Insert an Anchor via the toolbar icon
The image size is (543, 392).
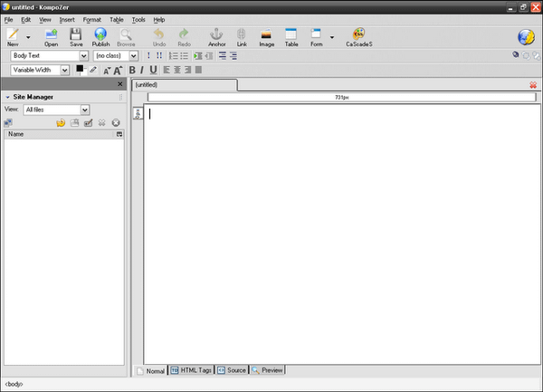(x=217, y=37)
